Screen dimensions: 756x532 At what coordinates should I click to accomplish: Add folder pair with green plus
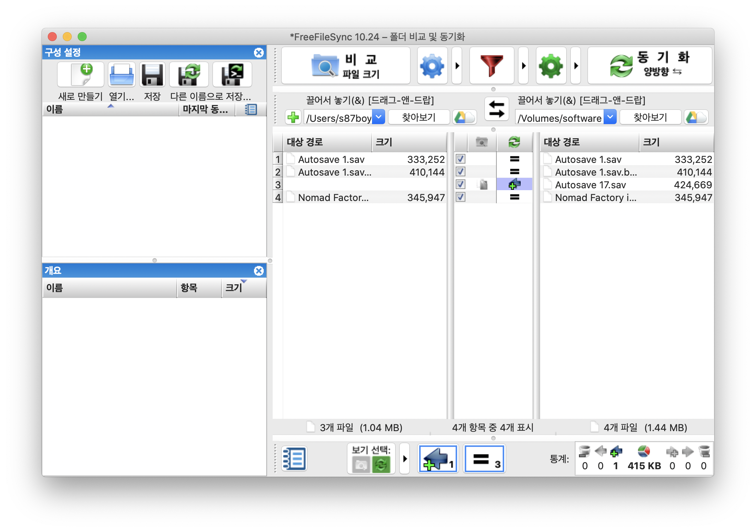click(293, 117)
